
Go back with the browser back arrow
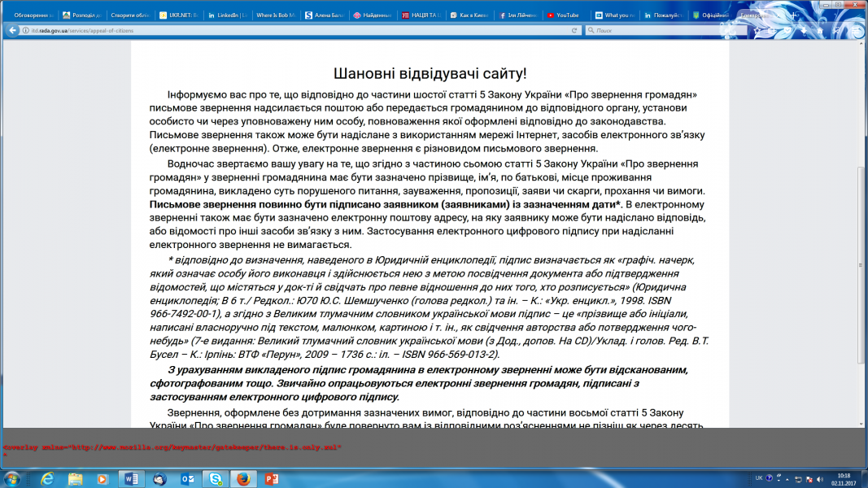pos(12,30)
